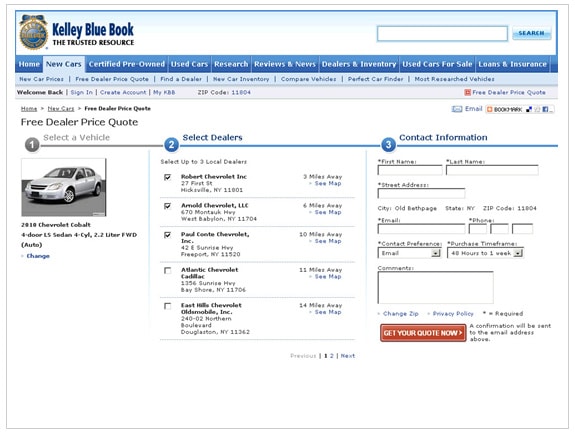Tick the Robert Chevrolet Inc checkbox
The height and width of the screenshot is (434, 575).
pyautogui.click(x=168, y=177)
